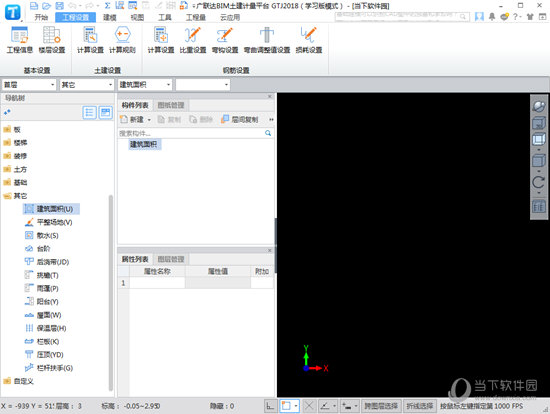
Task: Open 计算设置 under 钢筋设置 group
Action: 161,40
